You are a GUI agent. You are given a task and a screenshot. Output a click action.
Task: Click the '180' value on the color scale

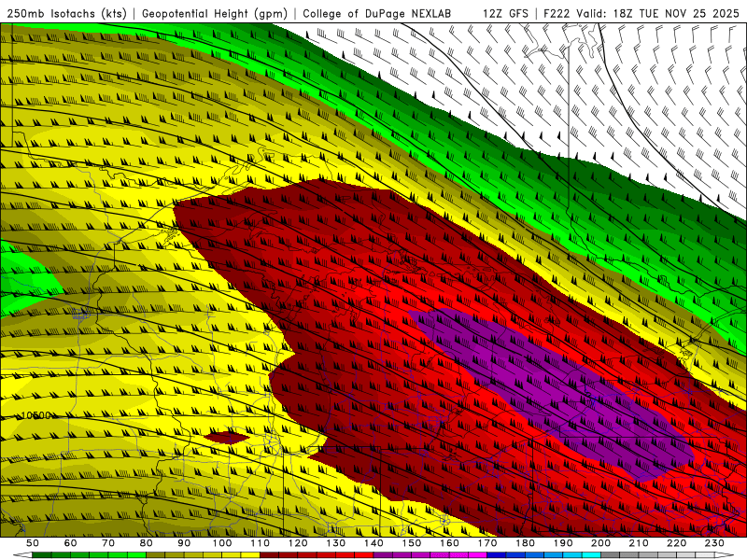[x=526, y=543]
